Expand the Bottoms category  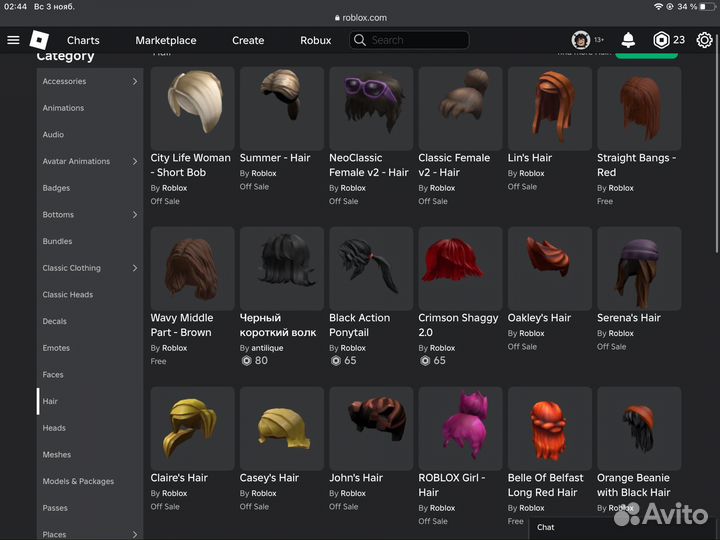tap(135, 215)
